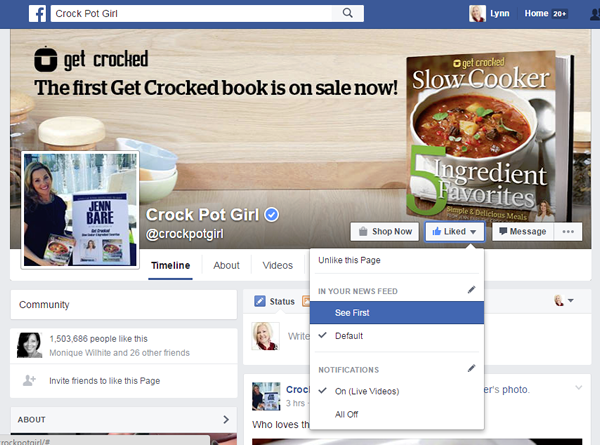
Task: Click the blue verified badge next to Crock Pot Girl
Action: point(272,215)
